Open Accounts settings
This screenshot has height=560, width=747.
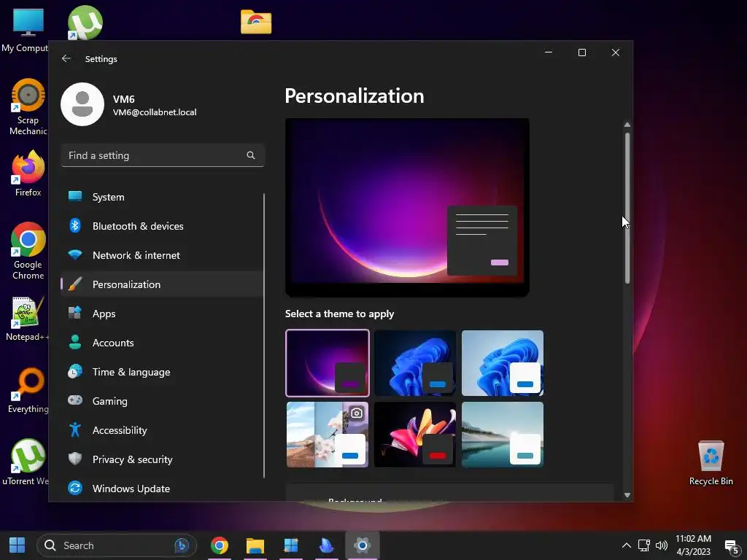coord(162,343)
